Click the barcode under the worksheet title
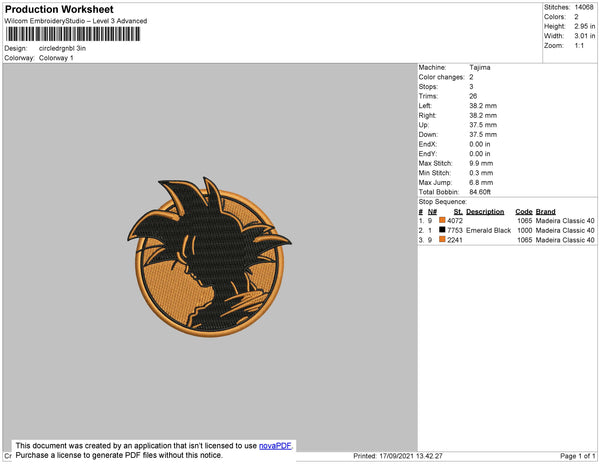 pyautogui.click(x=73, y=34)
